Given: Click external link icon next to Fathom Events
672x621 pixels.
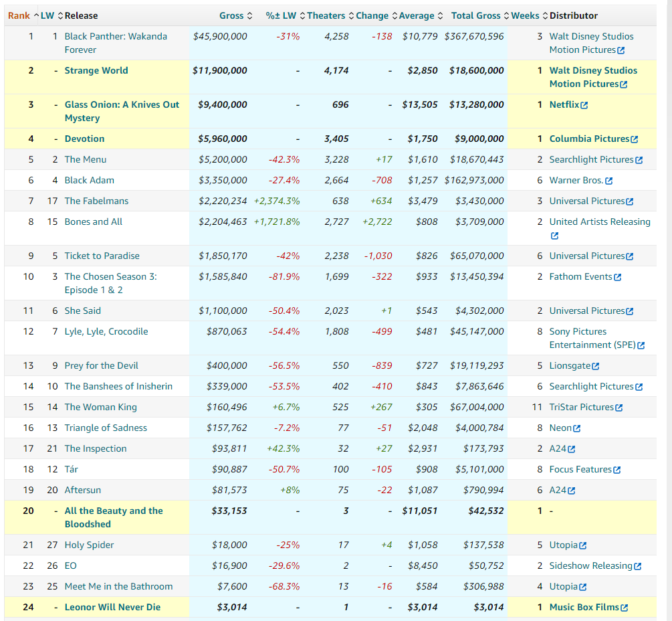Looking at the screenshot, I should click(617, 277).
